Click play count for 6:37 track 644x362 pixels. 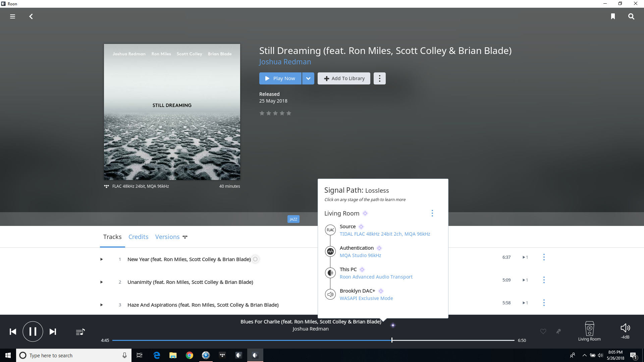click(x=525, y=257)
